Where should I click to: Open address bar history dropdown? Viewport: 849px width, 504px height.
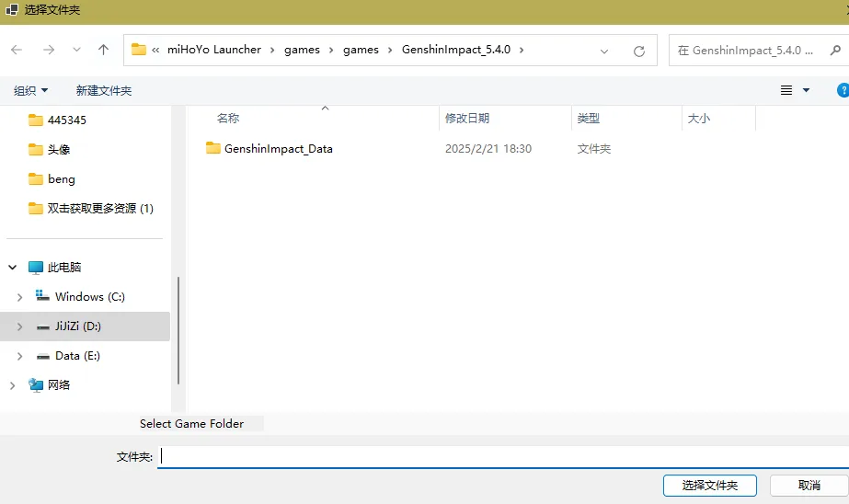click(603, 51)
